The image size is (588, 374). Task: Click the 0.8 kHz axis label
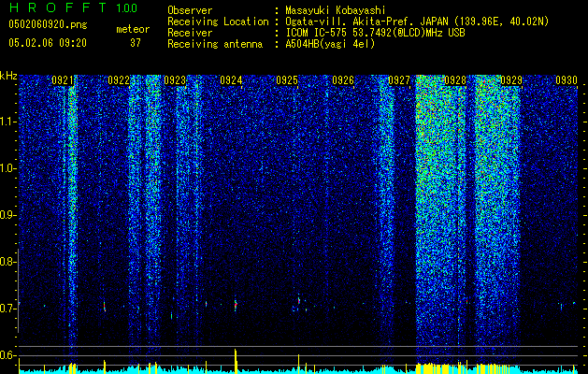coord(8,262)
